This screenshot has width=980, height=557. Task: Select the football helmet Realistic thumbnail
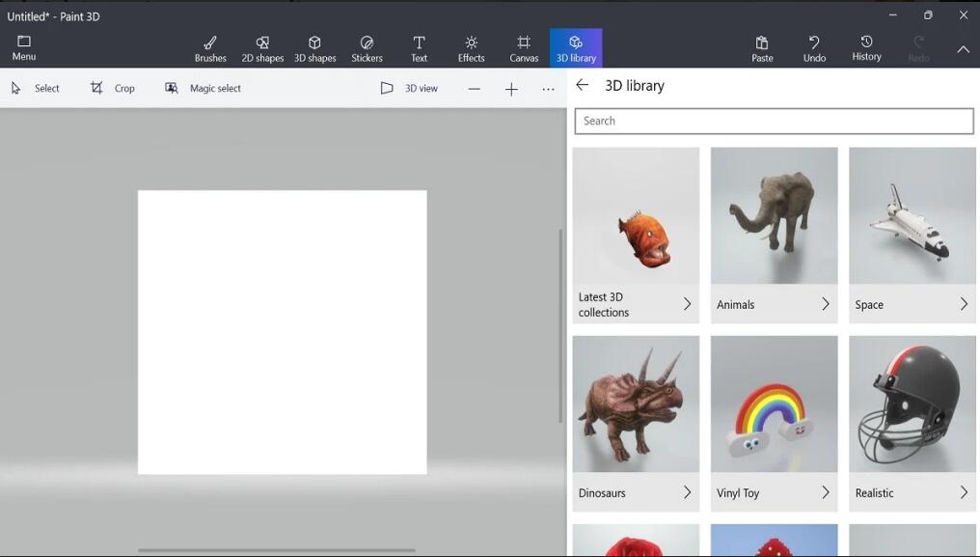pyautogui.click(x=912, y=404)
